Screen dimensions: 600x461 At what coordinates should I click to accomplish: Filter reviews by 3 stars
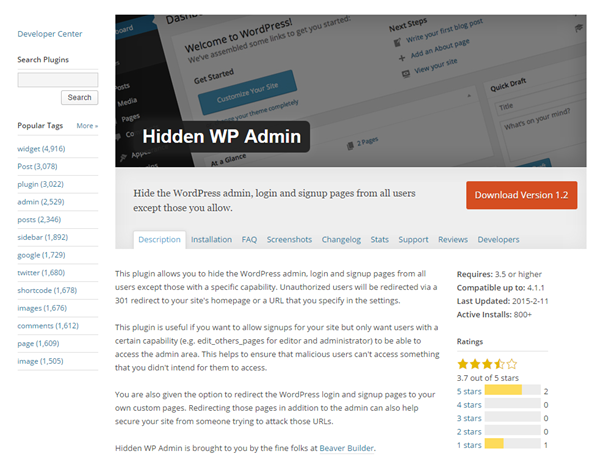[x=469, y=418]
